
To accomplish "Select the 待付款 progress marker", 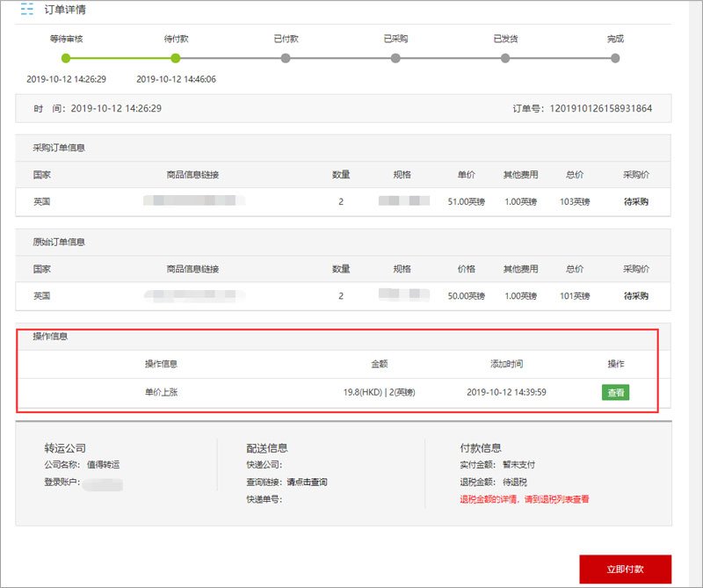I will [x=176, y=58].
